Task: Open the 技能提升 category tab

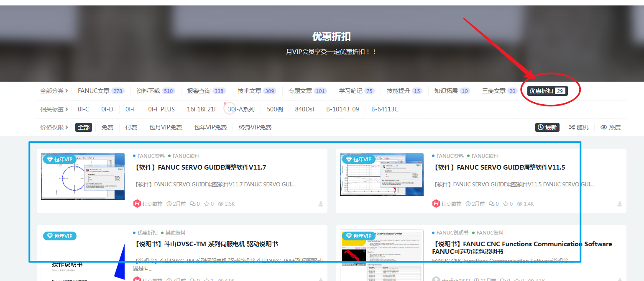Action: (404, 91)
